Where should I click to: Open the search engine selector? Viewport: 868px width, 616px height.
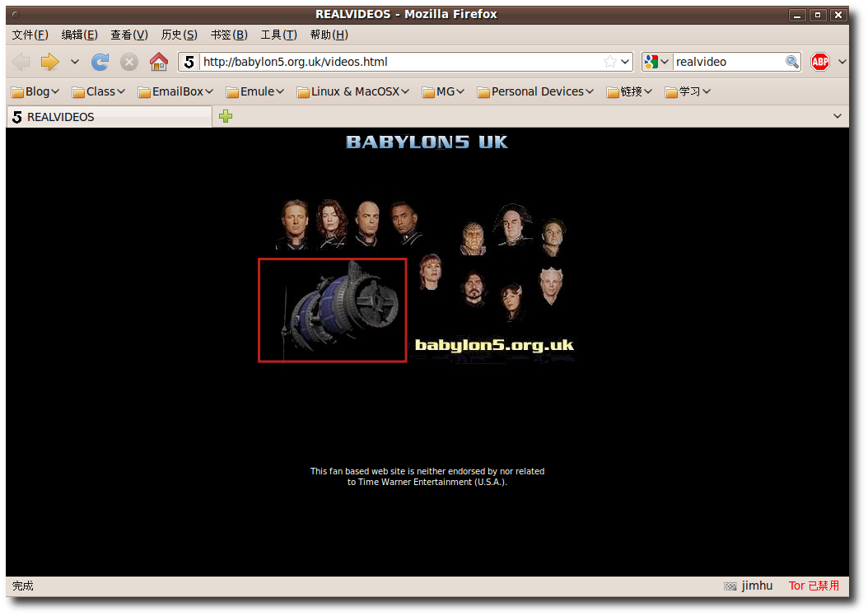pyautogui.click(x=657, y=62)
